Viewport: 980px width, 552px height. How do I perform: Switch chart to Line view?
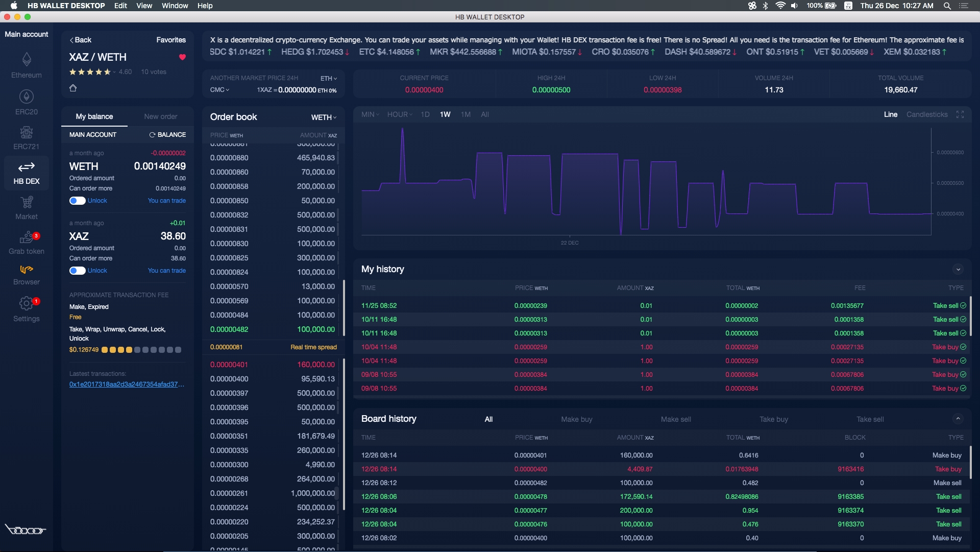tap(891, 114)
